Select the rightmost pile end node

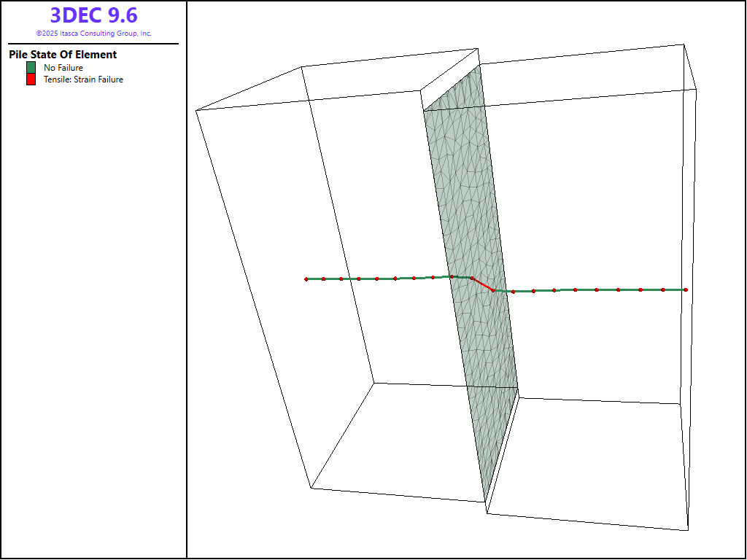tap(686, 290)
